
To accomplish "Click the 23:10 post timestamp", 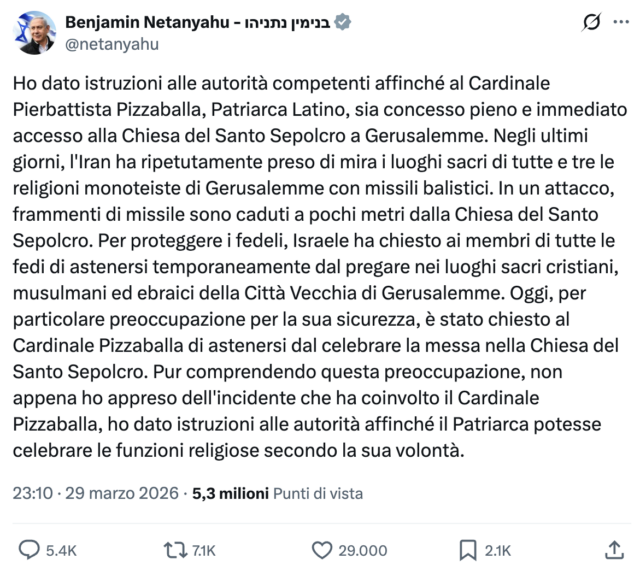I will tap(37, 493).
